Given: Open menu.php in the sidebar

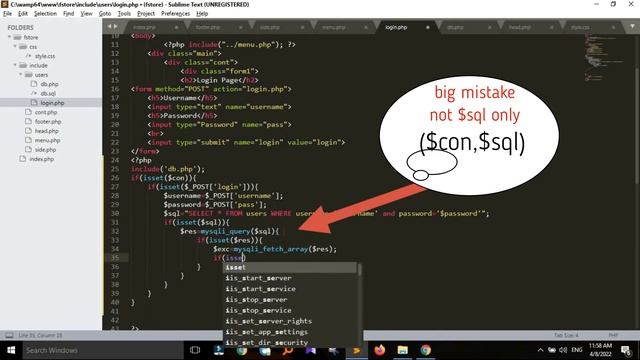Looking at the screenshot, I should (x=47, y=140).
